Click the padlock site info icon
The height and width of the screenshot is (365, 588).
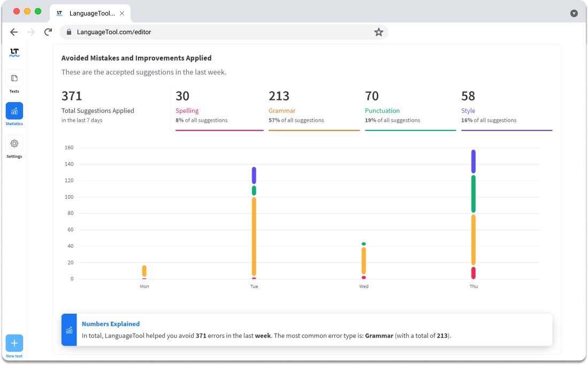(x=69, y=32)
